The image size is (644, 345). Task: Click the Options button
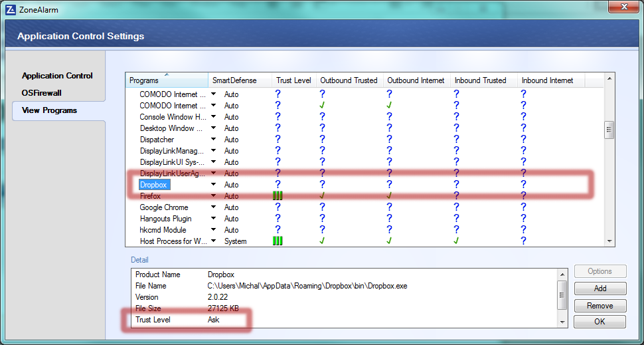600,271
